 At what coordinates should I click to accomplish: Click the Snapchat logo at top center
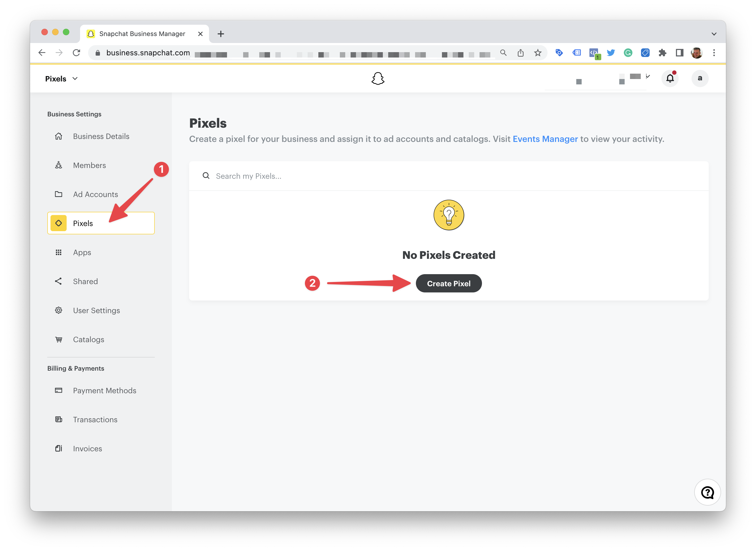tap(377, 78)
